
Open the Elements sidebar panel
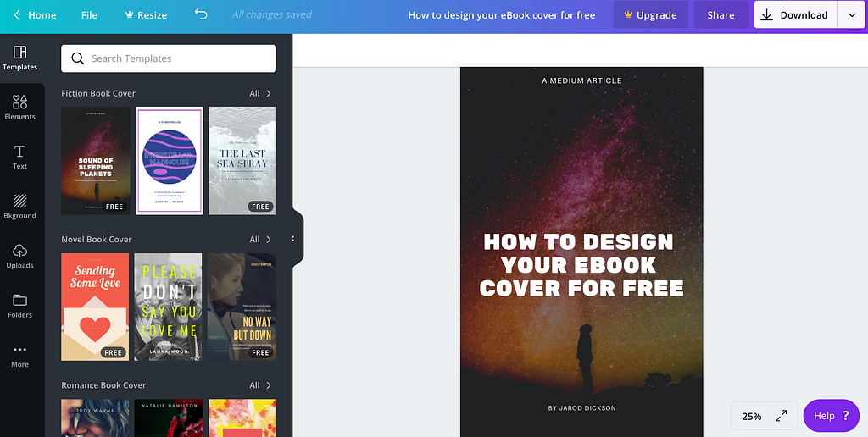(x=20, y=108)
